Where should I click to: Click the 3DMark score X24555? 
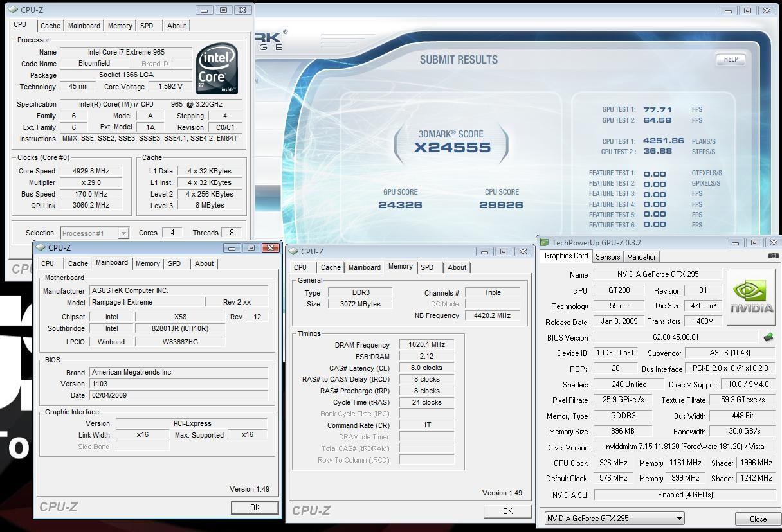452,147
